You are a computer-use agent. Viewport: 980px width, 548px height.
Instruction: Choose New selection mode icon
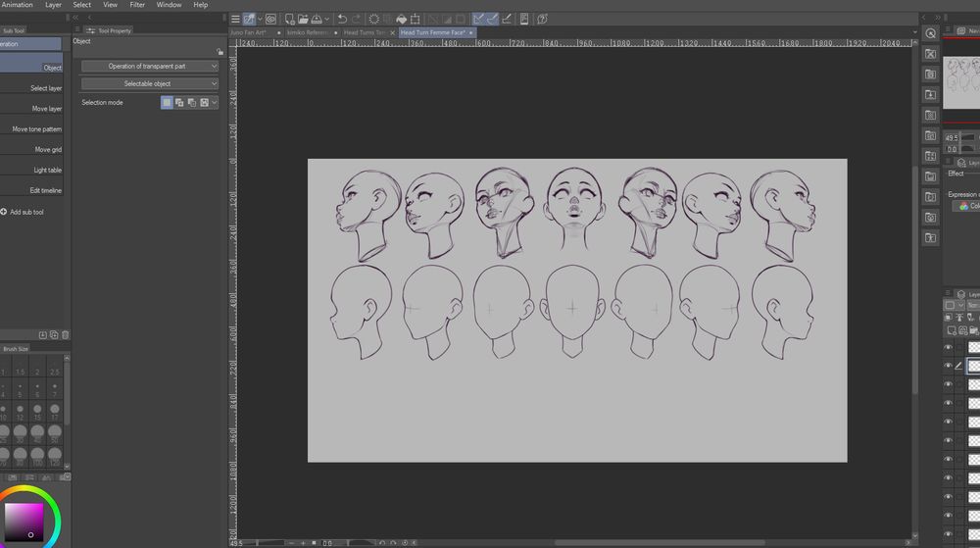coord(167,103)
